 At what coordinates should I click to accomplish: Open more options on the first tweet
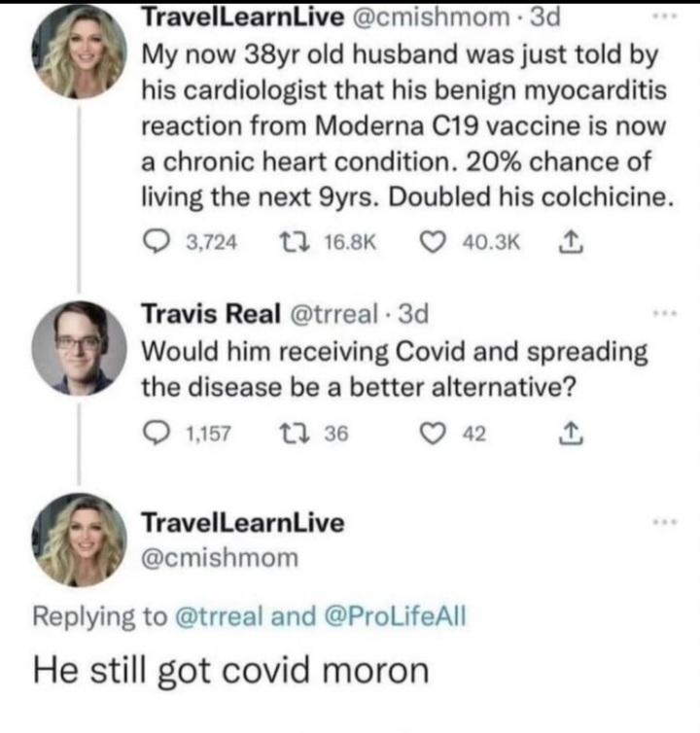point(666,16)
